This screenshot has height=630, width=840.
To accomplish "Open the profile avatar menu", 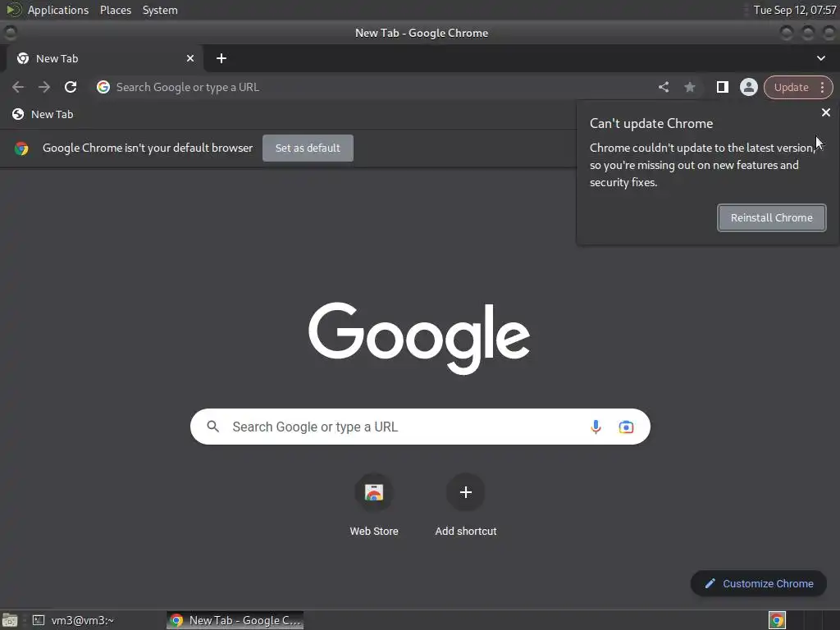I will click(x=748, y=87).
